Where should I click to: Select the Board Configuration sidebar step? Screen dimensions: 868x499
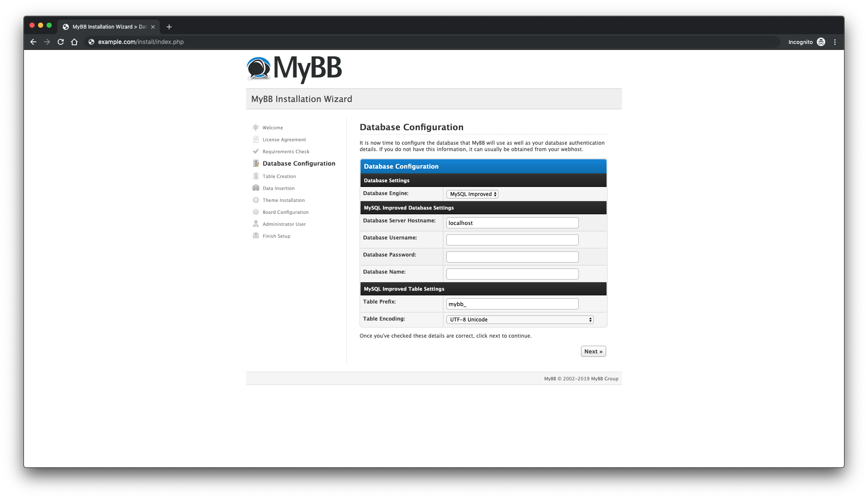(x=285, y=212)
